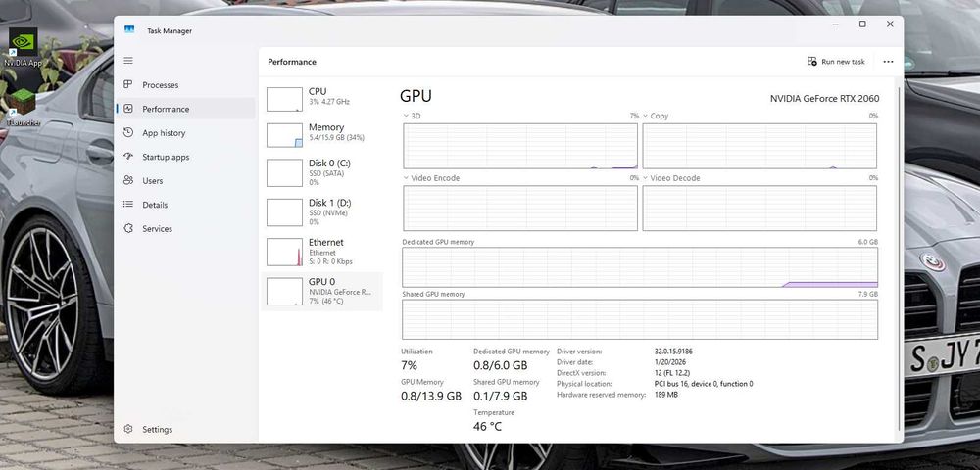Switch to the Users page
The image size is (980, 470).
(x=185, y=180)
